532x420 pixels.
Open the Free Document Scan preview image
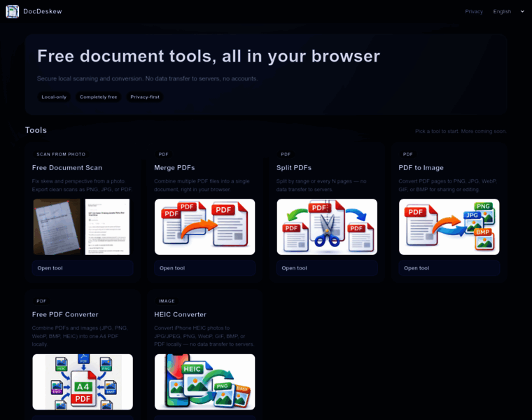point(83,227)
